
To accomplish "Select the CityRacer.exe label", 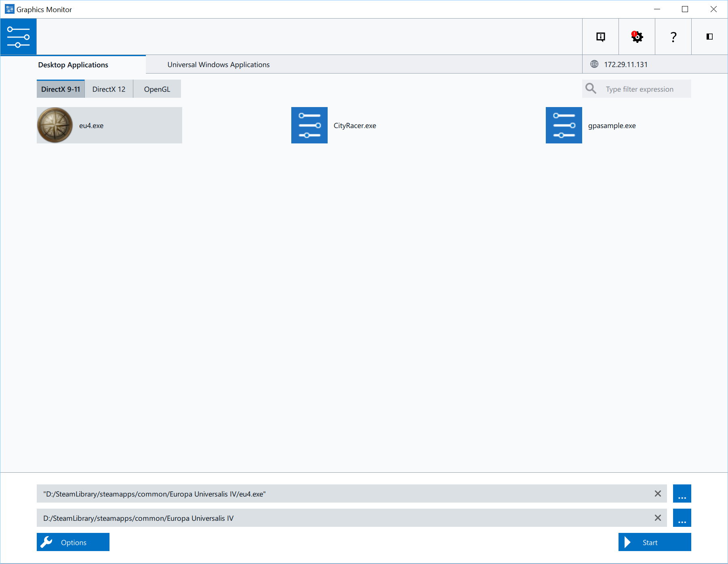I will (355, 126).
